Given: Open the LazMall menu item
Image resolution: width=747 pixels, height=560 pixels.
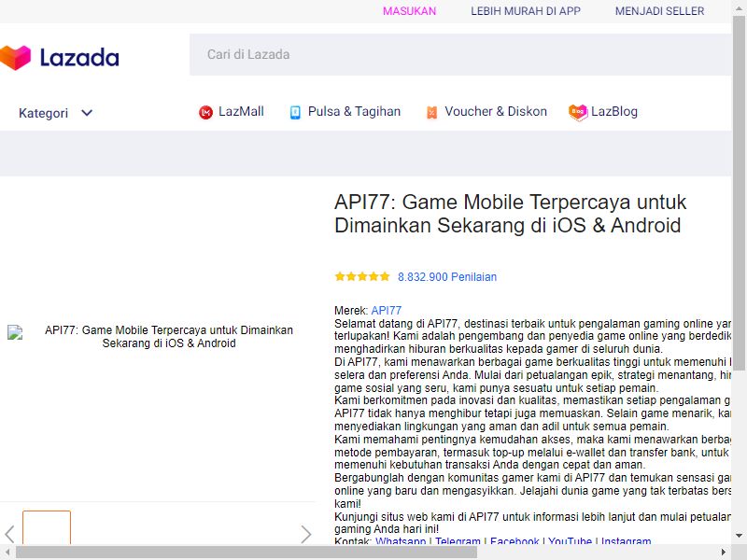Looking at the screenshot, I should tap(241, 111).
